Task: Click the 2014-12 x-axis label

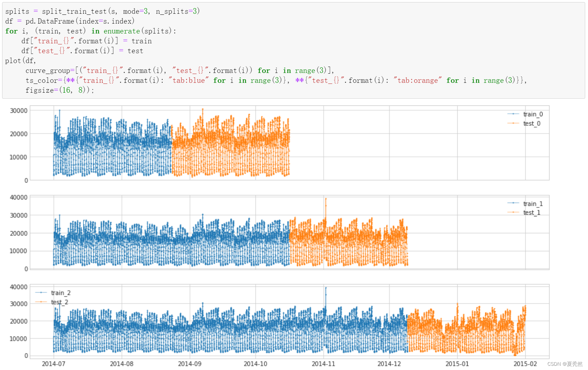Action: (x=389, y=364)
